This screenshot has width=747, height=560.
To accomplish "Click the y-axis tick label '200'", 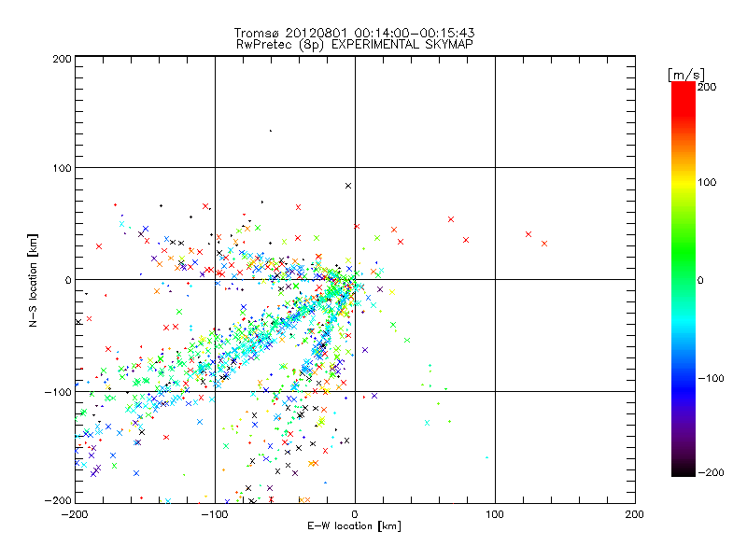I will 62,59.
